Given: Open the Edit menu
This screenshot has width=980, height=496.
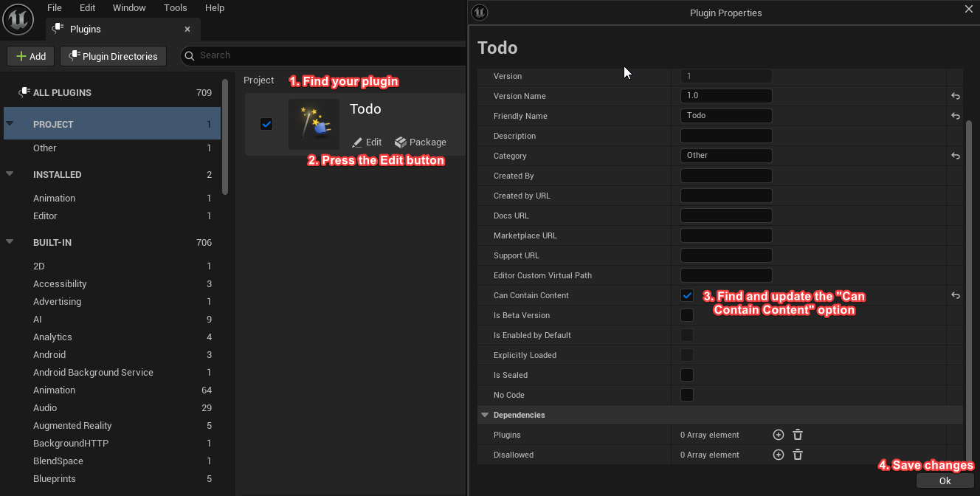Looking at the screenshot, I should 88,8.
